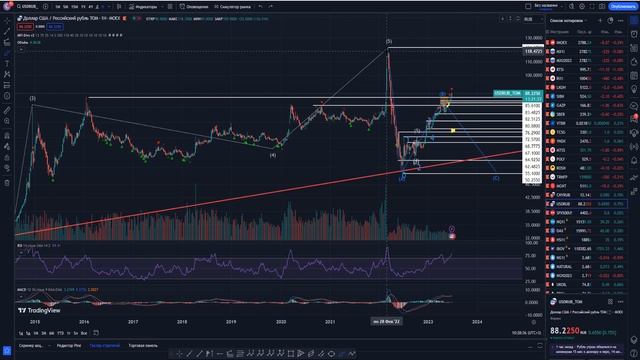Screen dimensions: 640x360
Task: Select the crosshair cursor tool
Action: coord(7,20)
